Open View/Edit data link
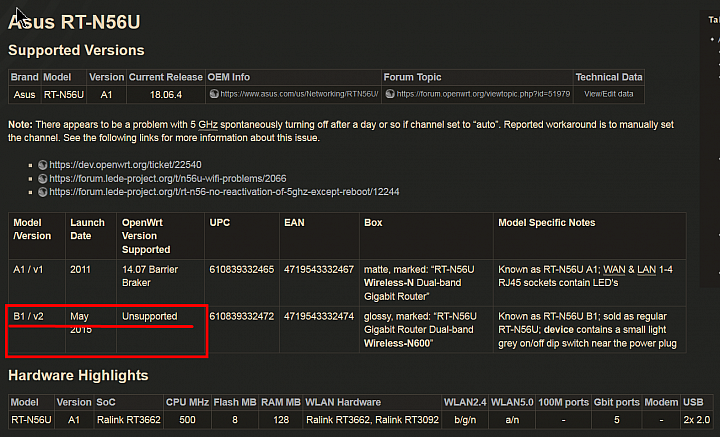The height and width of the screenshot is (437, 720). tap(608, 94)
